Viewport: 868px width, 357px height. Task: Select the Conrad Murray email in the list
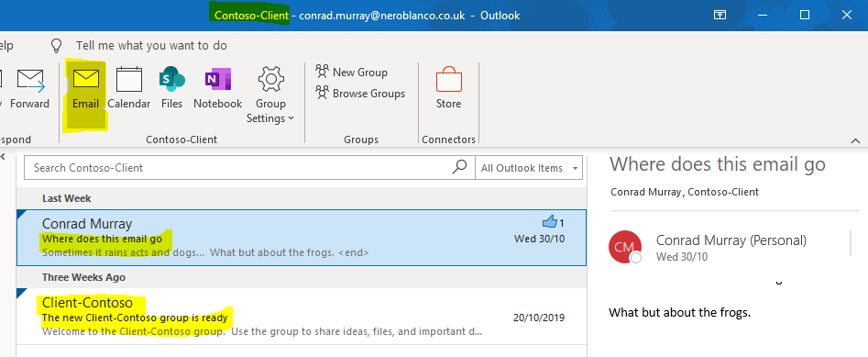click(x=302, y=238)
